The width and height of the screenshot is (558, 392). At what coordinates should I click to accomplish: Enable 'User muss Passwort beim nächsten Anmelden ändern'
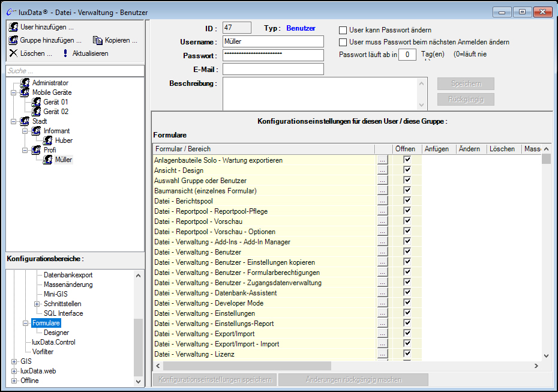click(343, 43)
